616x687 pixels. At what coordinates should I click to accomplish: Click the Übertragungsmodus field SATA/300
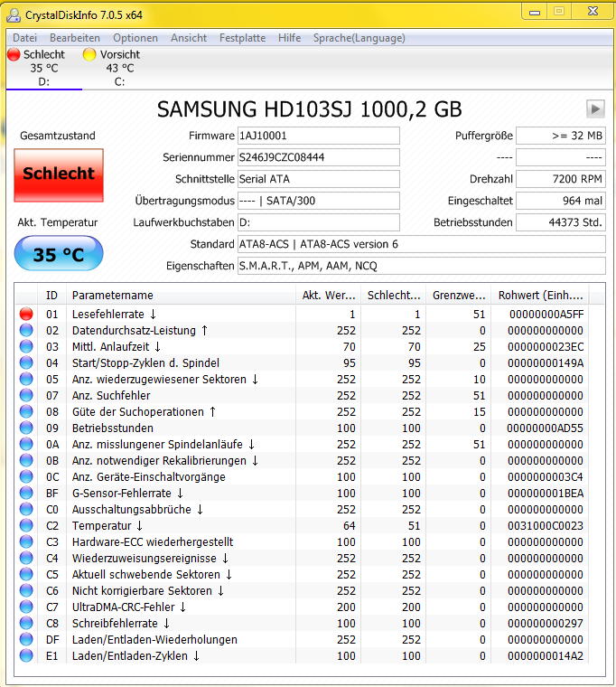tap(318, 201)
